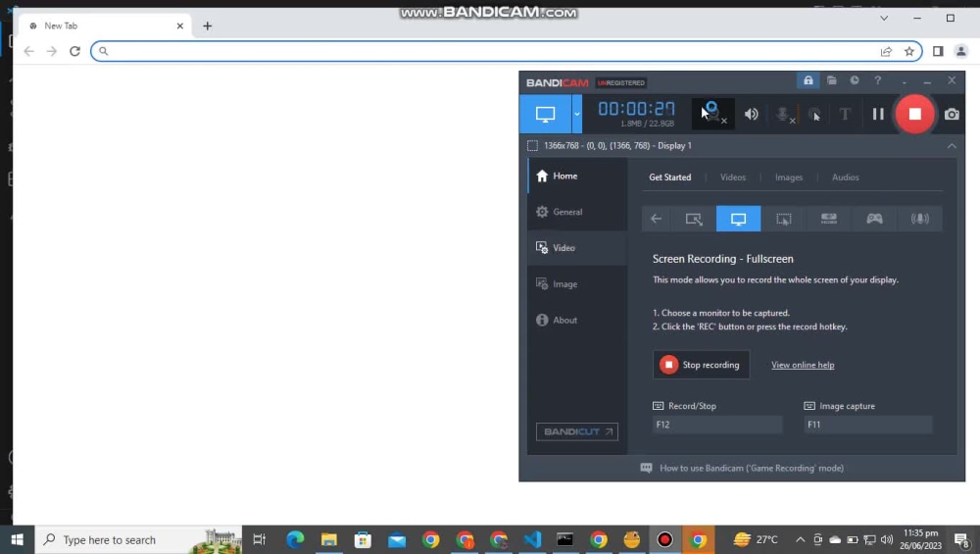Open Chrome tab search chevron

[884, 18]
